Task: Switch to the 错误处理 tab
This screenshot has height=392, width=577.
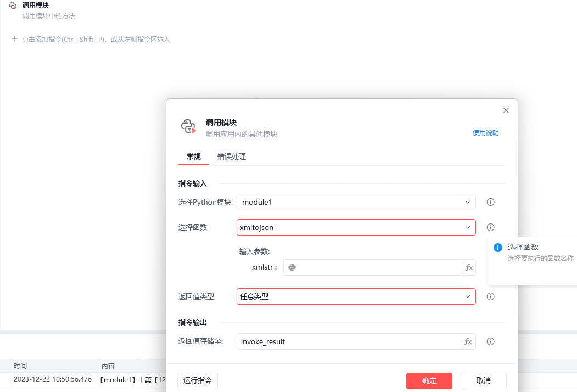Action: click(x=232, y=157)
